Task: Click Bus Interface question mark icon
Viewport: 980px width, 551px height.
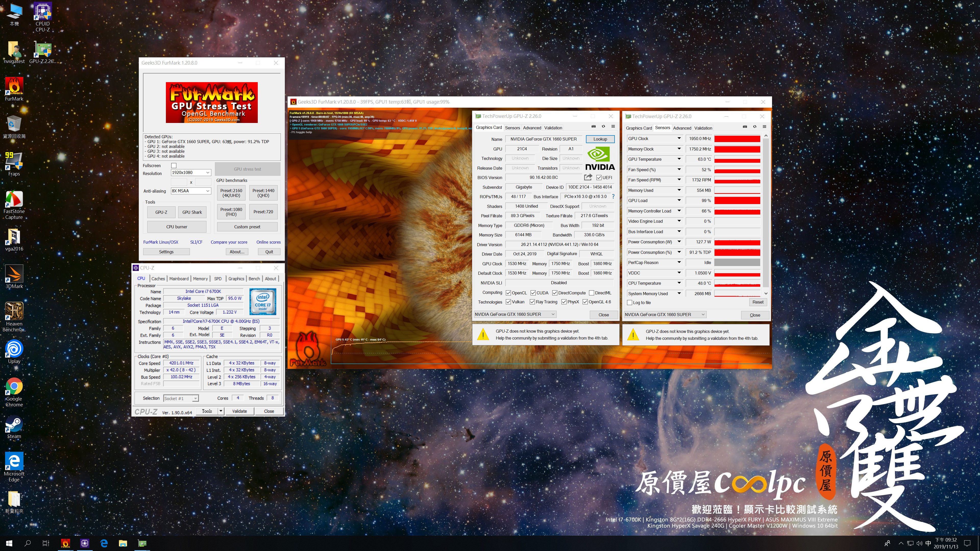Action: coord(613,197)
